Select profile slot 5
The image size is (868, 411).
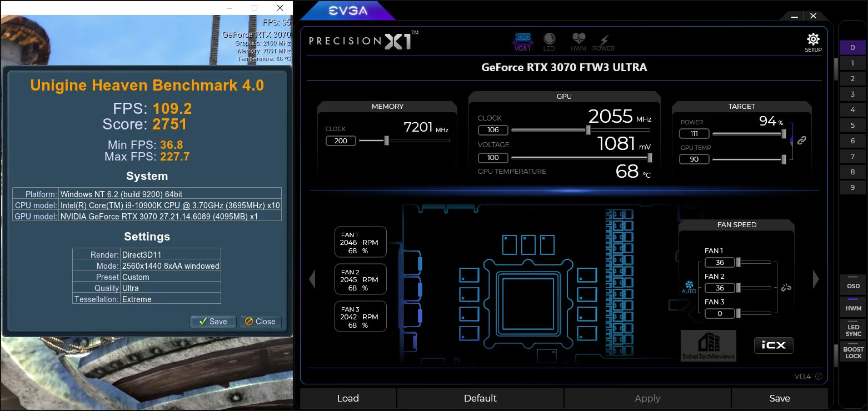point(852,126)
